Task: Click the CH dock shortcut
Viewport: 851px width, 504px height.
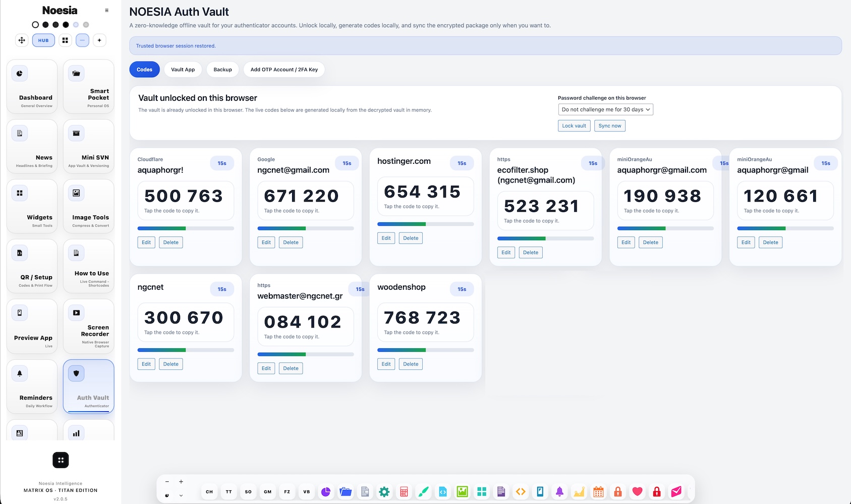Action: click(209, 491)
